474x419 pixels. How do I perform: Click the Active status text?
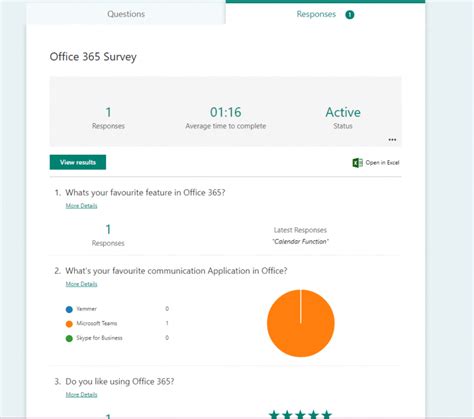[x=343, y=112]
